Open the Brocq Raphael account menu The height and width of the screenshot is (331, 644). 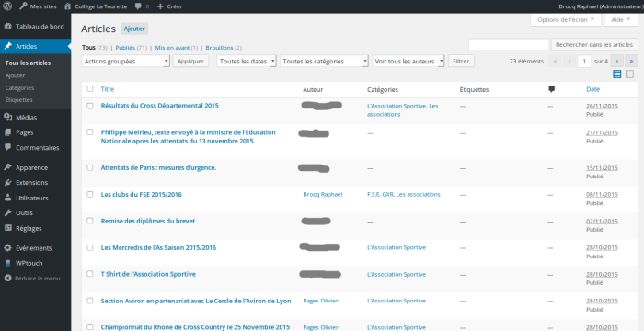(600, 6)
